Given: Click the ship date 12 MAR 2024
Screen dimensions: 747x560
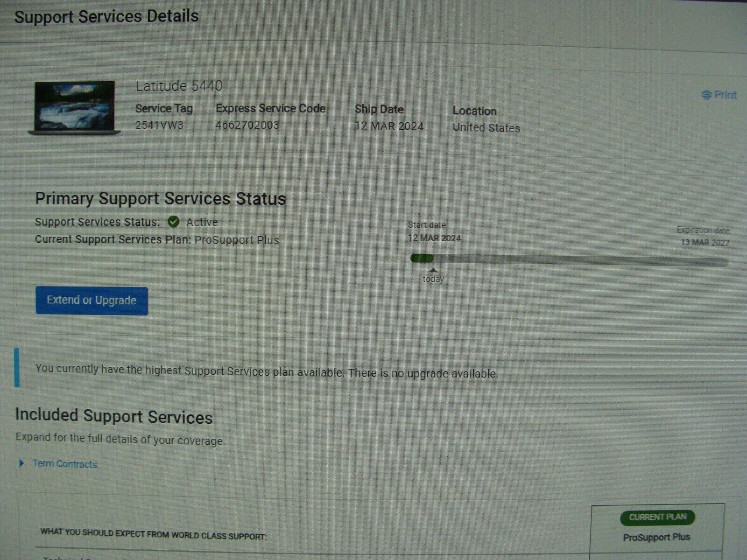Looking at the screenshot, I should pos(389,126).
